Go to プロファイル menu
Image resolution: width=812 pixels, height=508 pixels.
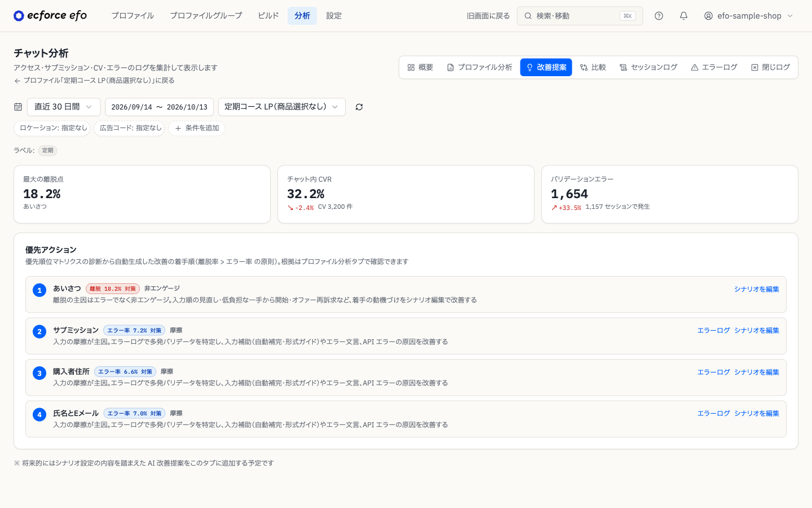point(133,16)
